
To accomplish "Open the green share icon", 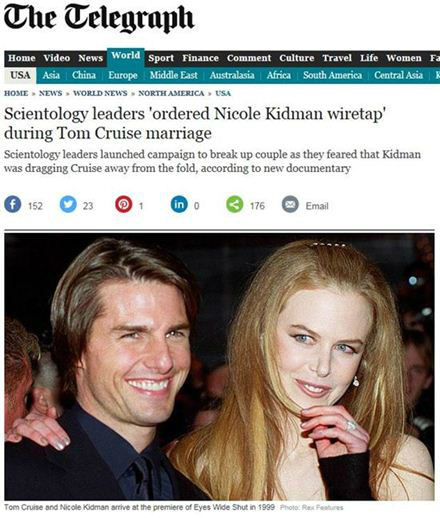I will [x=235, y=204].
